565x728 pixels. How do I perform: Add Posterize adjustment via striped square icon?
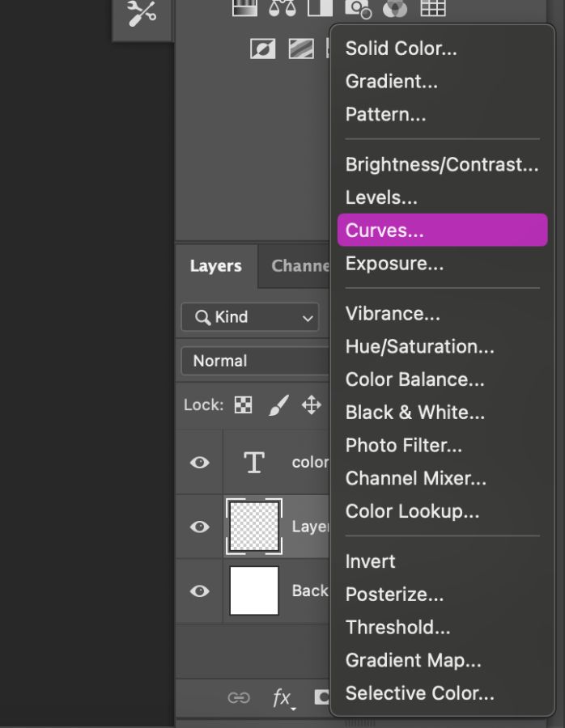coord(301,49)
